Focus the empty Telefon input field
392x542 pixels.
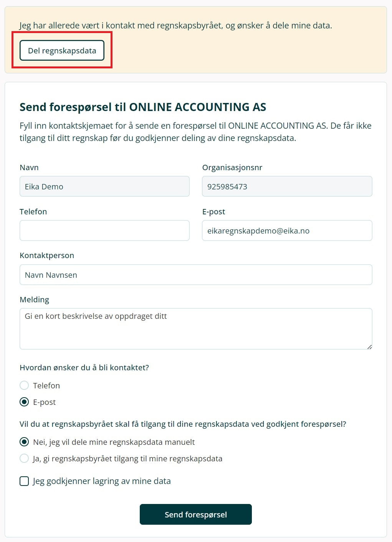pos(104,230)
